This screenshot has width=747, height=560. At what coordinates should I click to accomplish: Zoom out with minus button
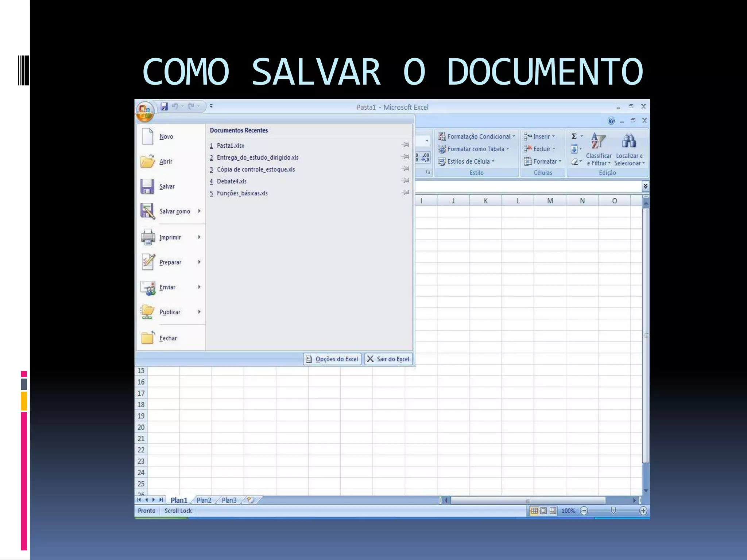click(584, 511)
